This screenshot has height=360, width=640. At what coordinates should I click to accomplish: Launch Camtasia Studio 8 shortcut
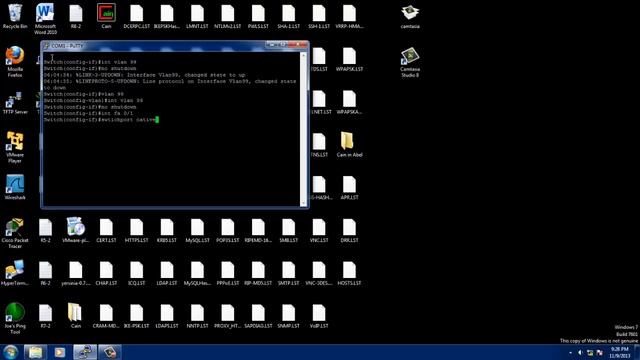tap(410, 62)
